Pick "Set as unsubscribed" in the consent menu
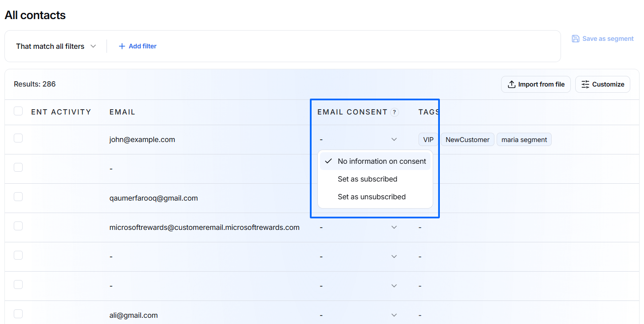644x324 pixels. (375, 197)
